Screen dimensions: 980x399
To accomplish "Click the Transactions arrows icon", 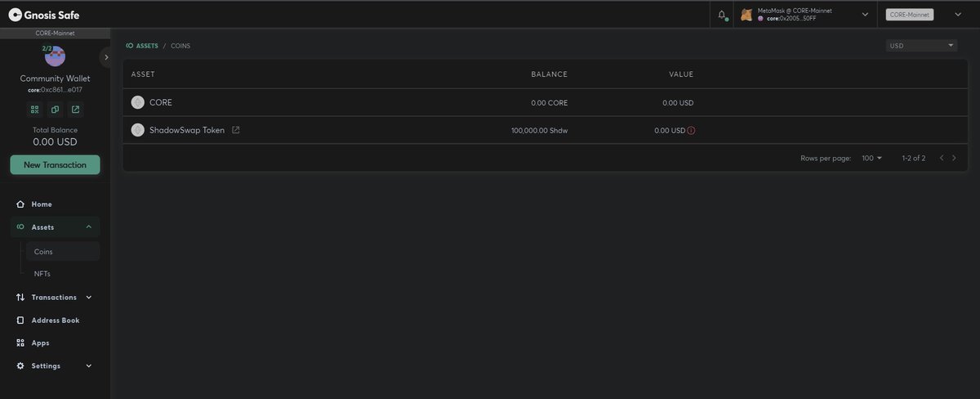I will [x=20, y=298].
